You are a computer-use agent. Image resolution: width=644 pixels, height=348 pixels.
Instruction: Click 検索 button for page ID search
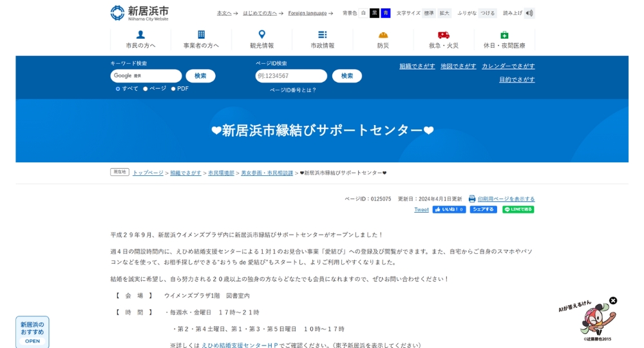347,76
